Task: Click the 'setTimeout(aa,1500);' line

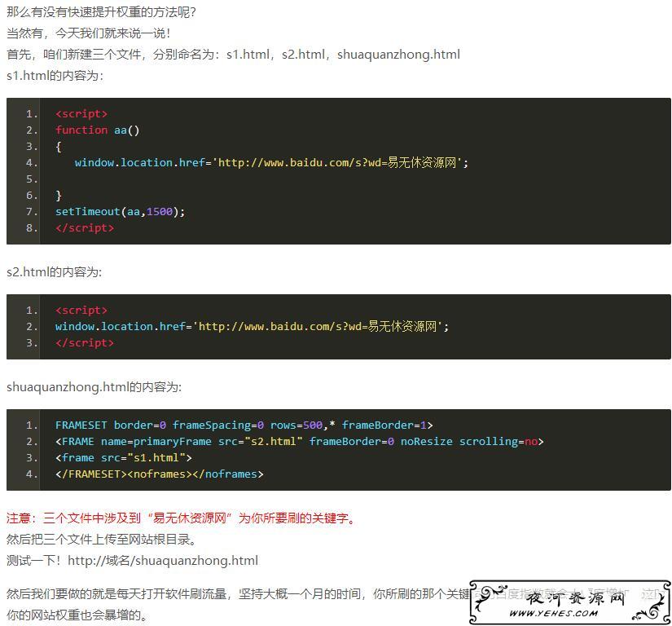Action: coord(120,211)
